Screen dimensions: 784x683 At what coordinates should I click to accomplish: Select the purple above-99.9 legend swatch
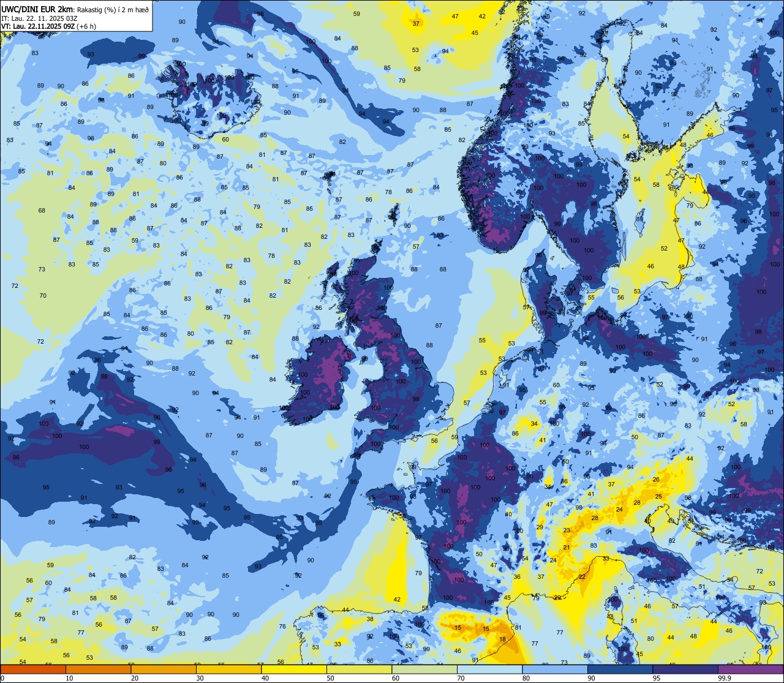point(751,670)
